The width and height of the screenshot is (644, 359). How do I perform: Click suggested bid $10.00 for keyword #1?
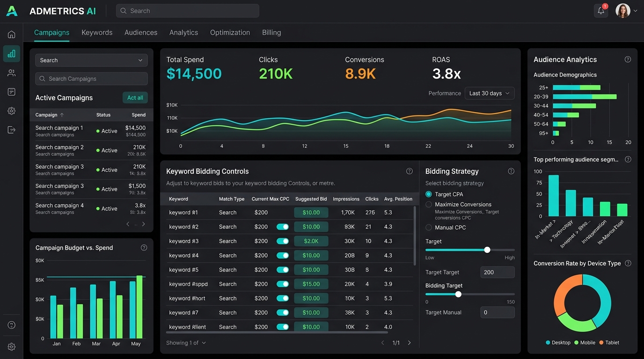coord(311,212)
